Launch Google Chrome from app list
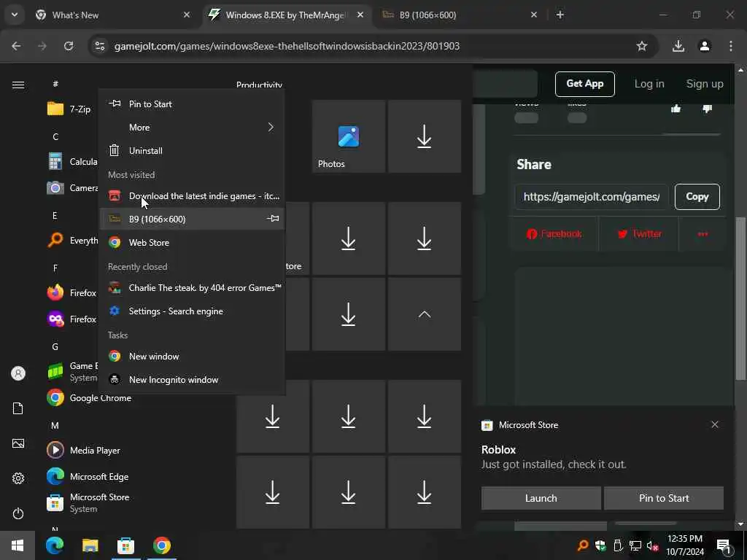747x560 pixels. (x=89, y=397)
